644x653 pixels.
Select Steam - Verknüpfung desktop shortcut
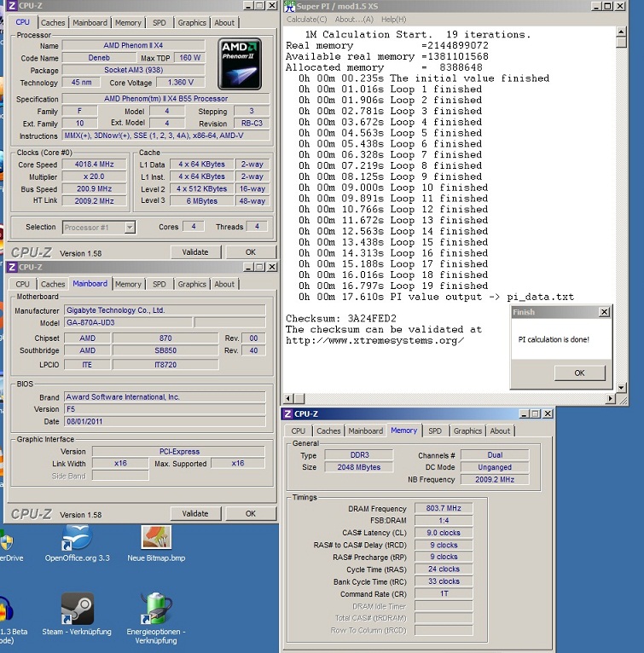(x=77, y=615)
